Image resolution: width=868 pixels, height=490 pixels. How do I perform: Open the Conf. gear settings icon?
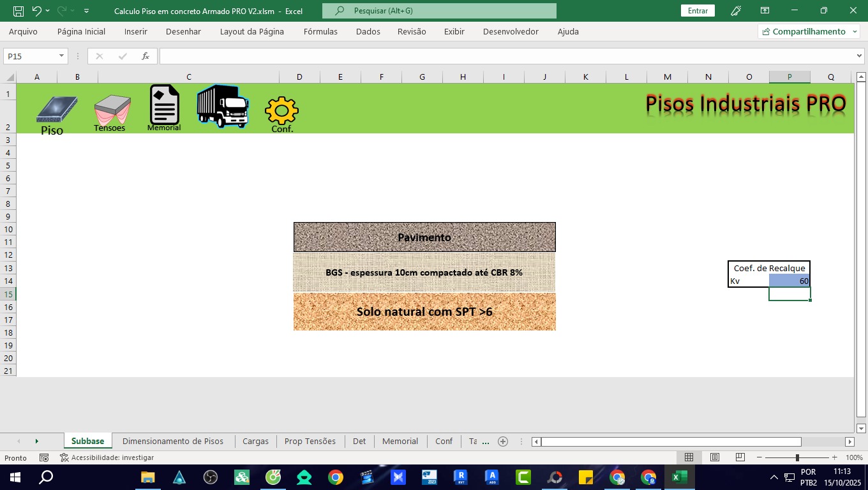click(x=281, y=112)
